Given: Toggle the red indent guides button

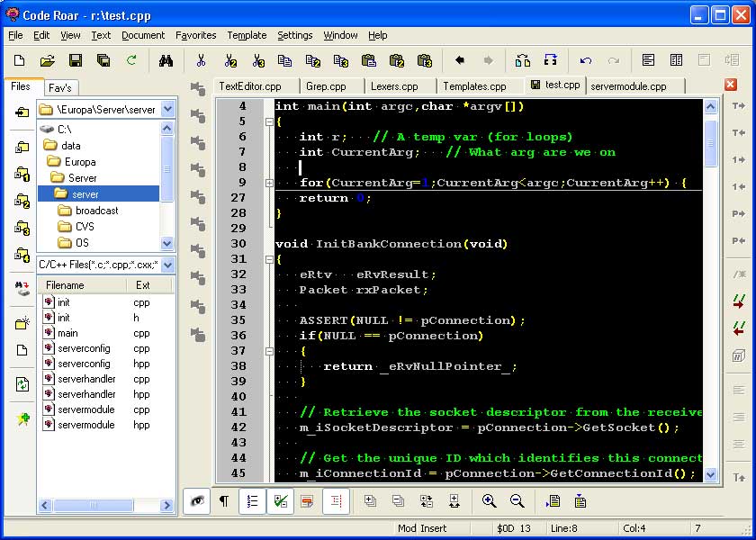Looking at the screenshot, I should tap(336, 501).
